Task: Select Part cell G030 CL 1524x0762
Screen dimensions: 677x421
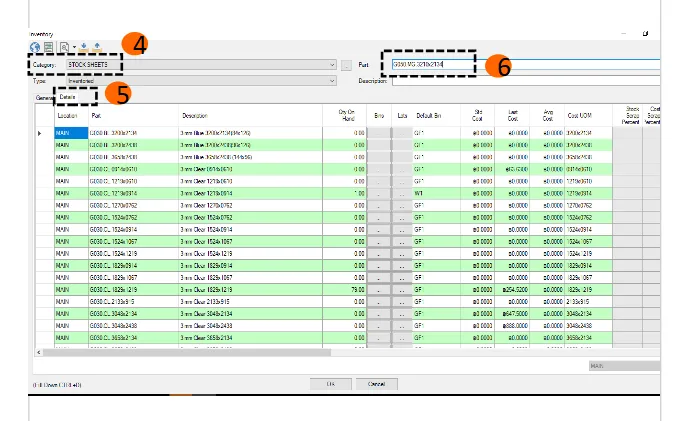Action: point(133,218)
